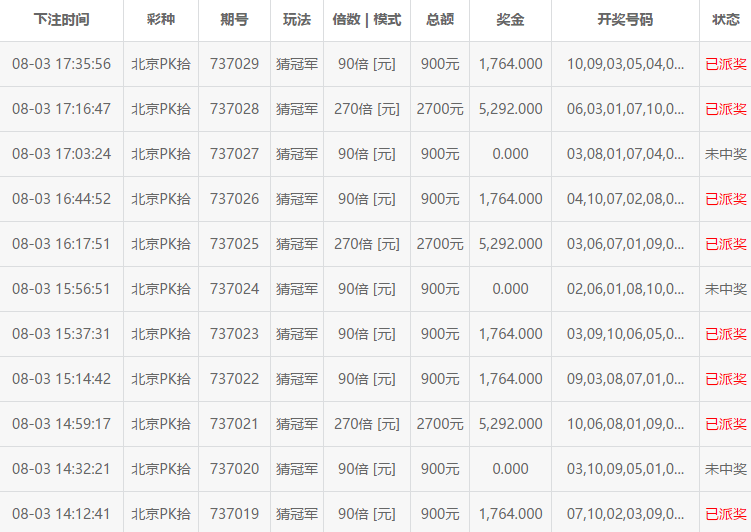Select bet time 08-03 15:56:51

click(61, 289)
